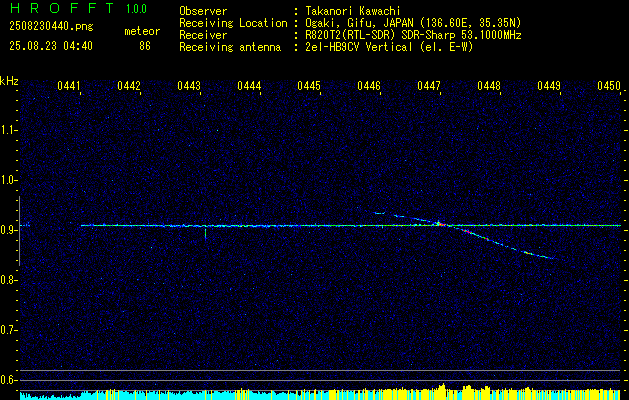
Task: Click the 0.9 kHz axis label
Action: (x=8, y=230)
